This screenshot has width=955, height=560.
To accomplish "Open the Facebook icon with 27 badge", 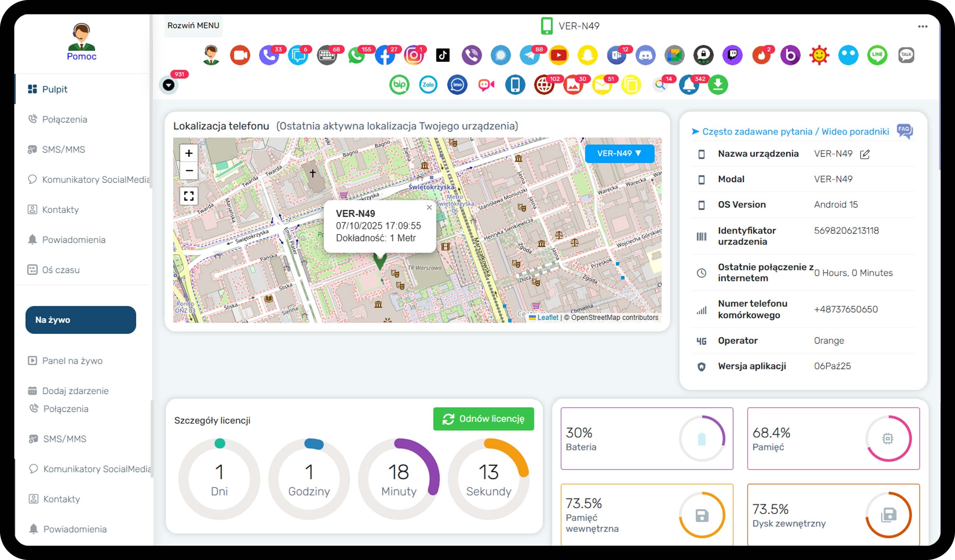I will (385, 56).
